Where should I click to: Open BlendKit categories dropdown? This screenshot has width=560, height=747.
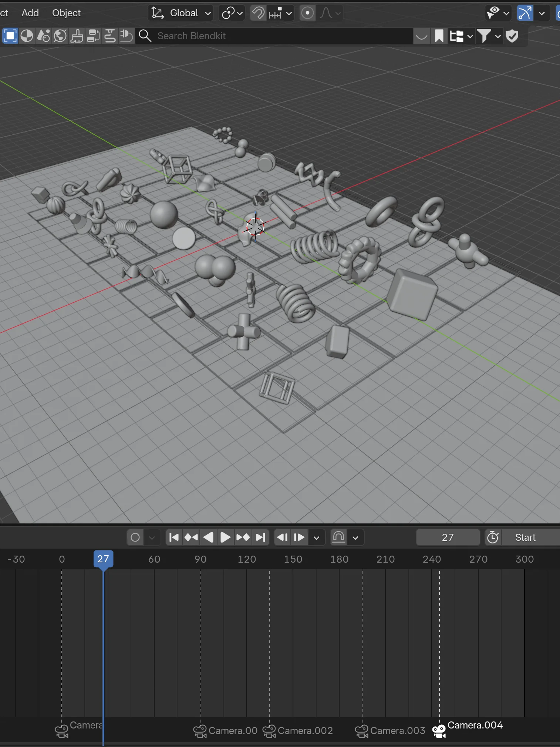pos(461,36)
